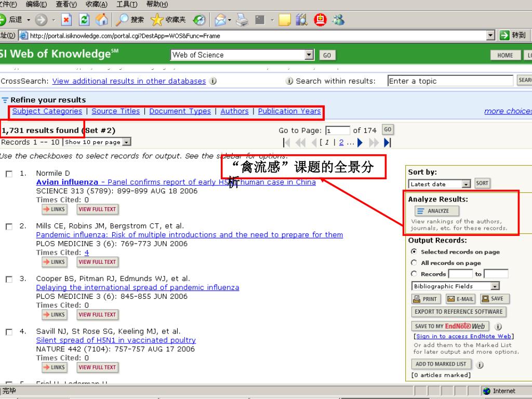This screenshot has height=399, width=532.
Task: Refine results by Publication Years
Action: (x=289, y=111)
